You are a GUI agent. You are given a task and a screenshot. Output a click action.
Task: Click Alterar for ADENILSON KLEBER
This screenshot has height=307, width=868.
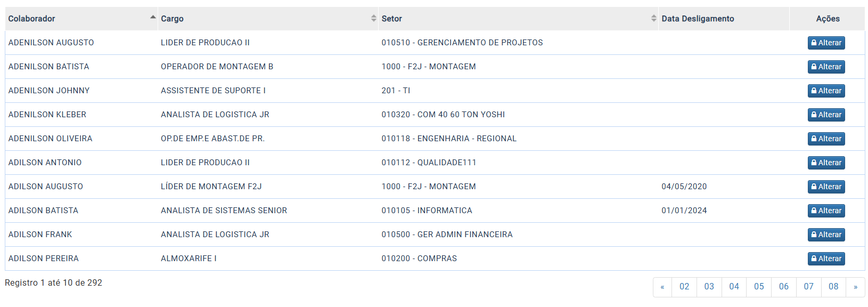[x=826, y=115]
